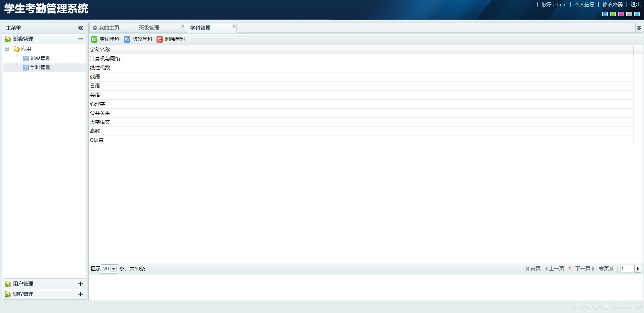Click the 课程管理 panel folder icon
Image resolution: width=644 pixels, height=313 pixels.
(x=7, y=295)
